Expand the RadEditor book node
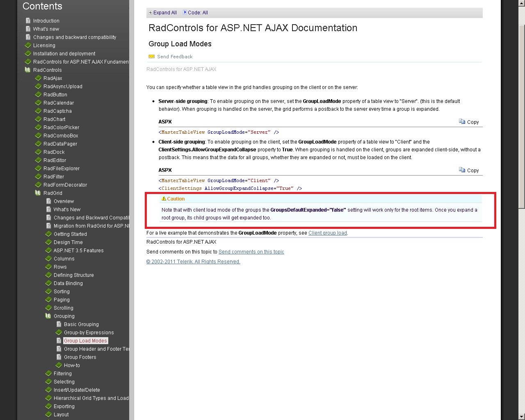525x420 pixels. tap(38, 160)
